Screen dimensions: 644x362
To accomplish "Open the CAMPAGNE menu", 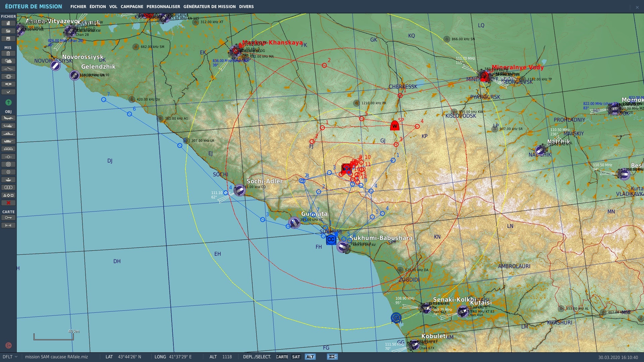I will pos(132,6).
